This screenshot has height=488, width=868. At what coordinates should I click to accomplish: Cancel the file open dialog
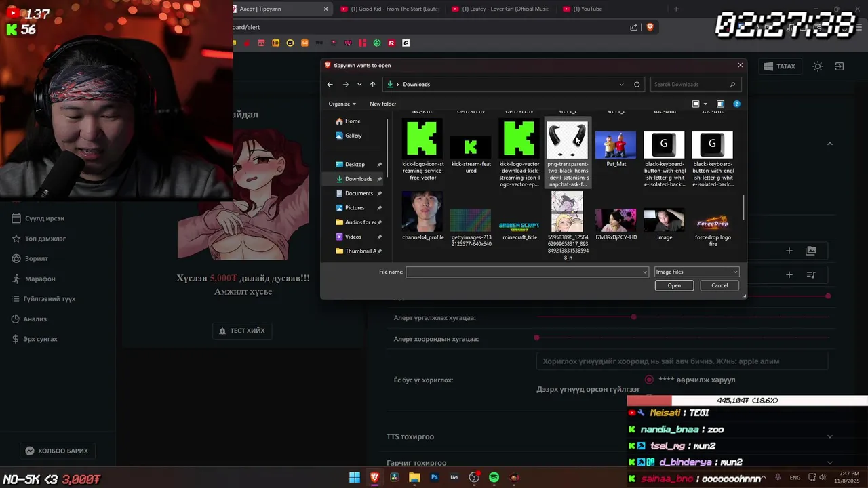719,285
